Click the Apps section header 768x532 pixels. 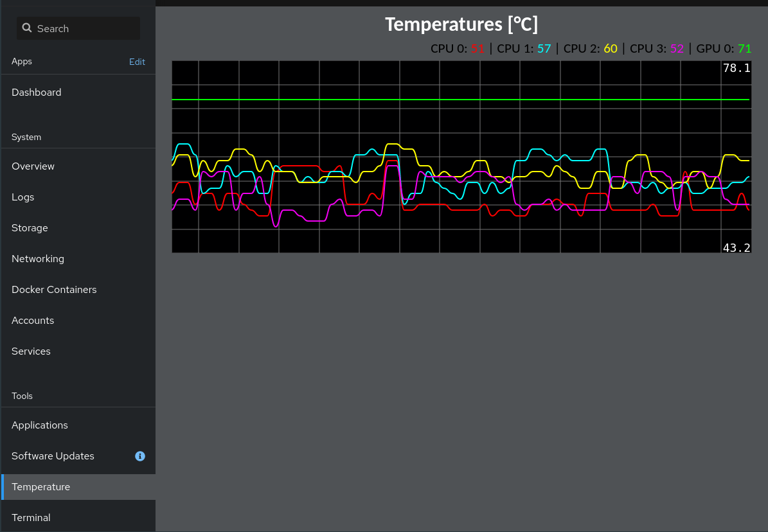pyautogui.click(x=22, y=61)
